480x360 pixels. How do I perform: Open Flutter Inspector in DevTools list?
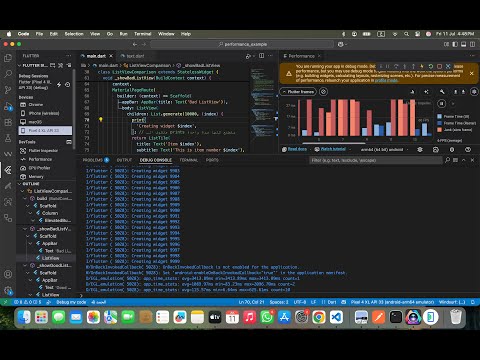43,151
